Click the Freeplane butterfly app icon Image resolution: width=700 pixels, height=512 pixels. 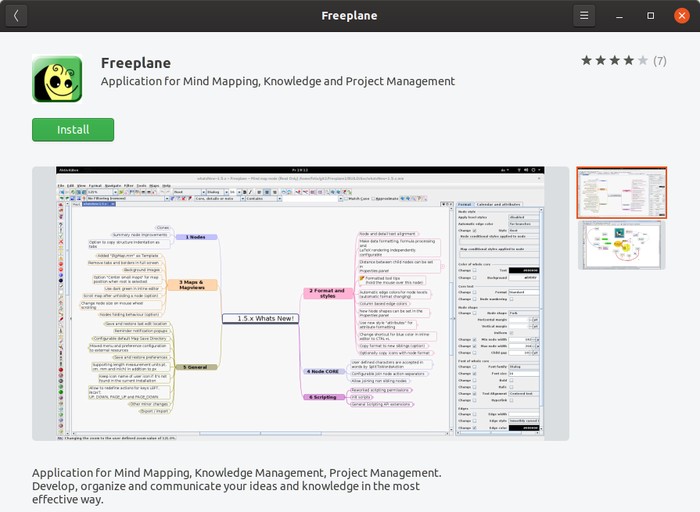(x=57, y=79)
